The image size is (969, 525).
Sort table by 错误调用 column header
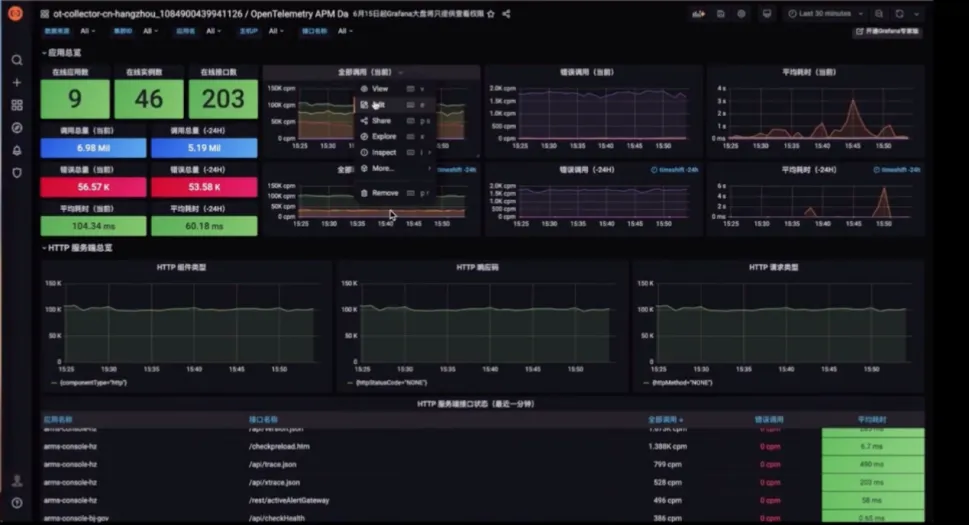(769, 419)
